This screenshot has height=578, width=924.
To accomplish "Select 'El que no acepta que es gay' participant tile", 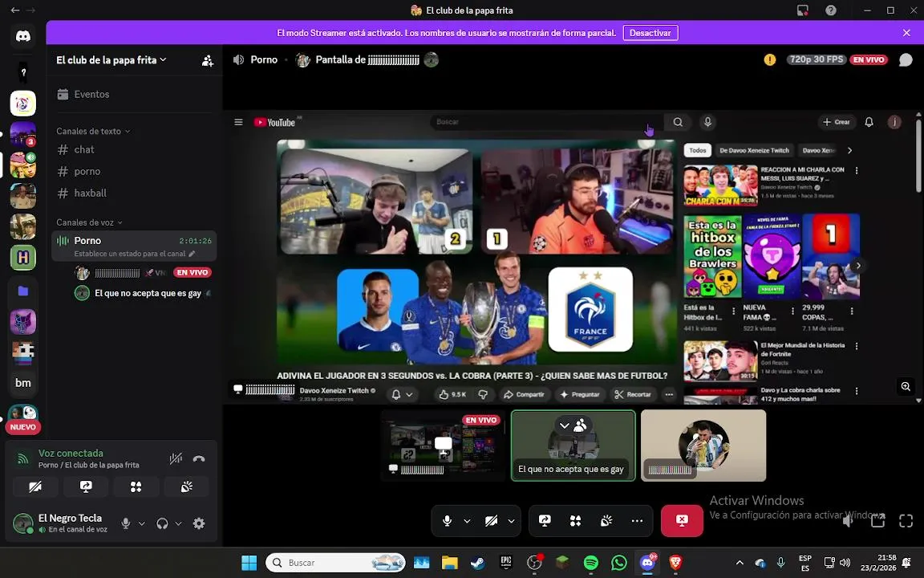I will (573, 446).
